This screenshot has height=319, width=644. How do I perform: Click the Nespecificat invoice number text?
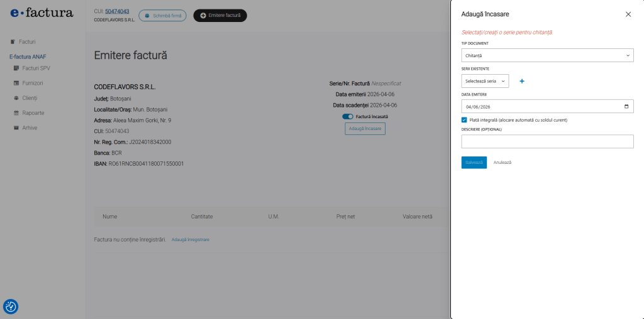386,84
